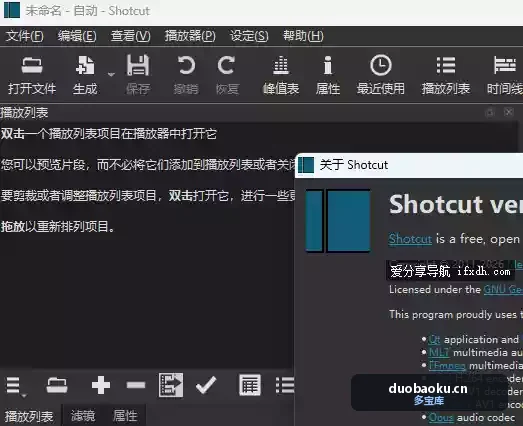The width and height of the screenshot is (523, 426).
Task: Open the 属性 properties toolbar icon
Action: [x=328, y=75]
